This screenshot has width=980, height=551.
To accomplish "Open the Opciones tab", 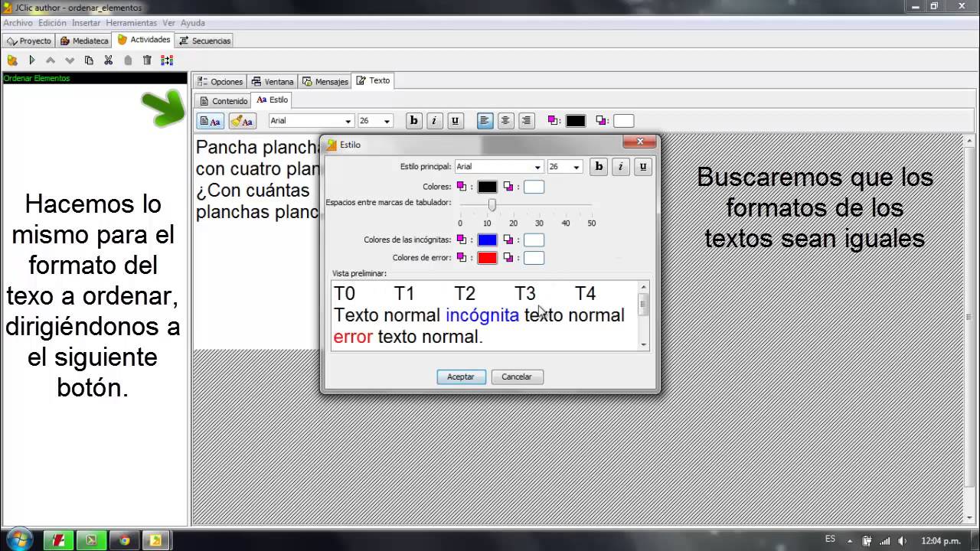I will pyautogui.click(x=220, y=81).
